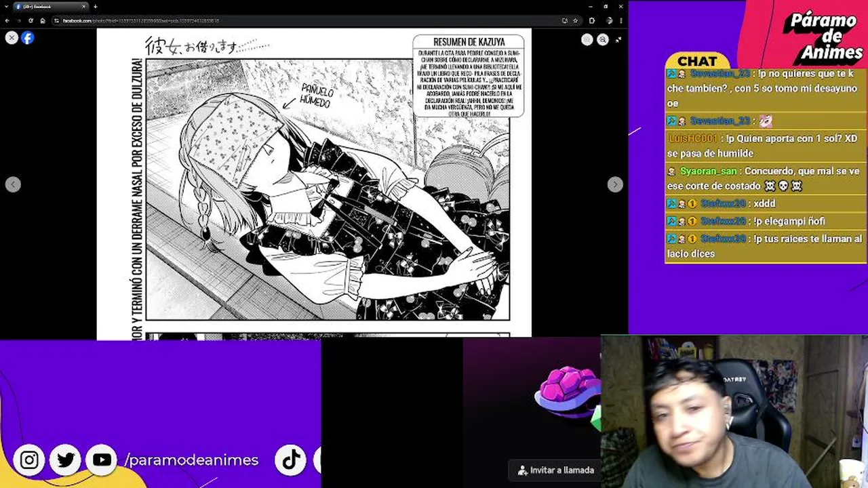868x488 pixels.
Task: Click the streamer webcam feed
Action: 734,411
